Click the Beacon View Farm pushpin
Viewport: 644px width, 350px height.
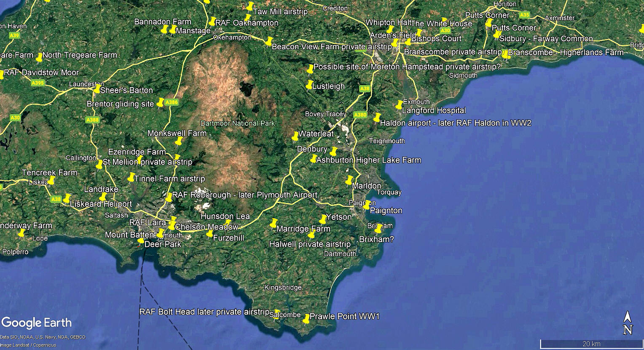pos(269,41)
